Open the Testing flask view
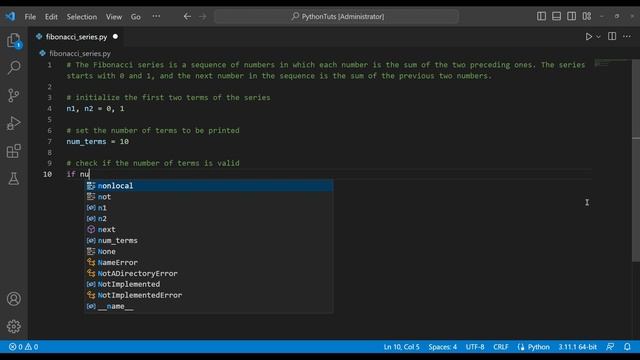The height and width of the screenshot is (360, 640). [14, 178]
